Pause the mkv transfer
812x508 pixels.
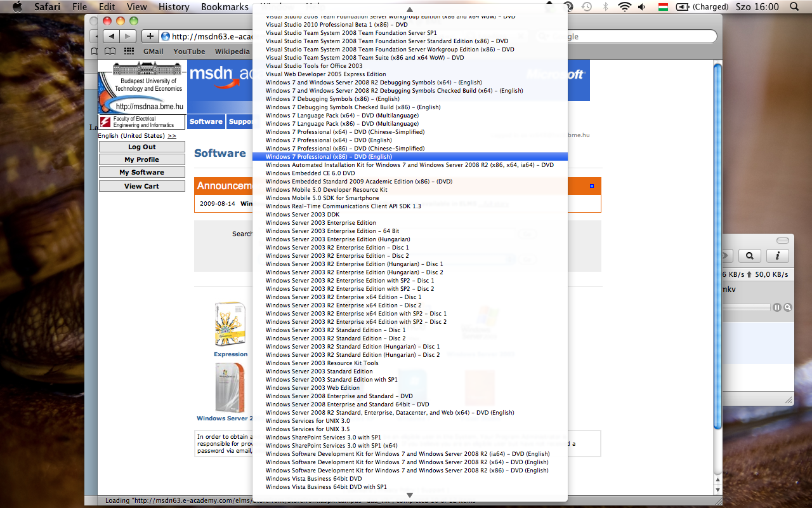click(x=777, y=307)
